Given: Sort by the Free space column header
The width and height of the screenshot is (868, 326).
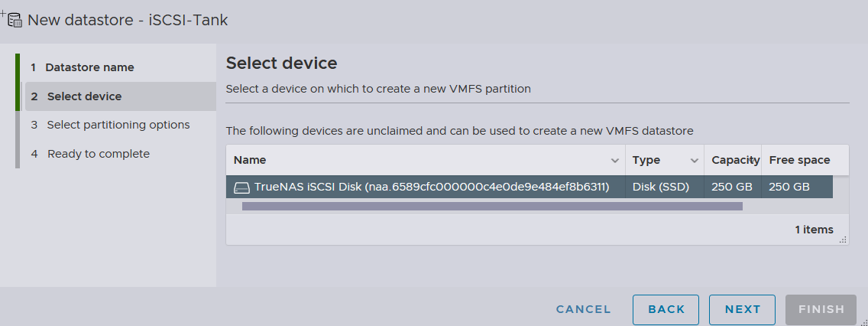Looking at the screenshot, I should coord(799,160).
